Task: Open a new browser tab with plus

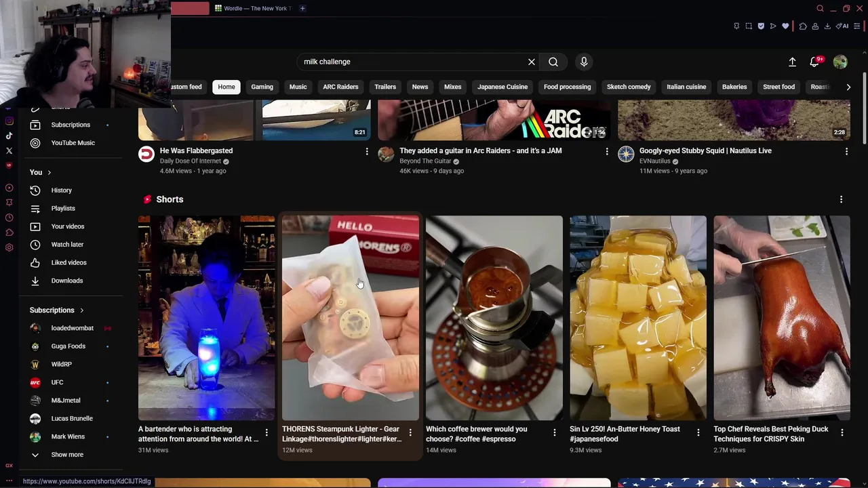Action: [302, 8]
